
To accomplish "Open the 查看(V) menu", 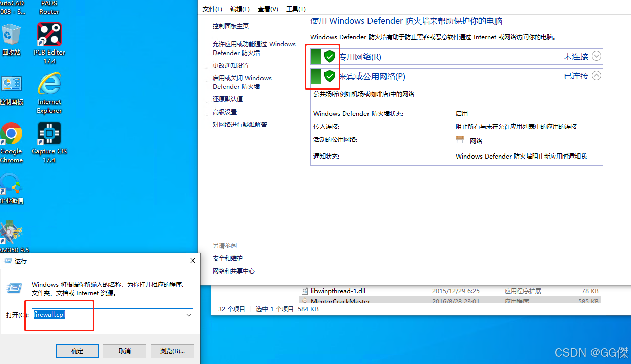I will click(268, 9).
